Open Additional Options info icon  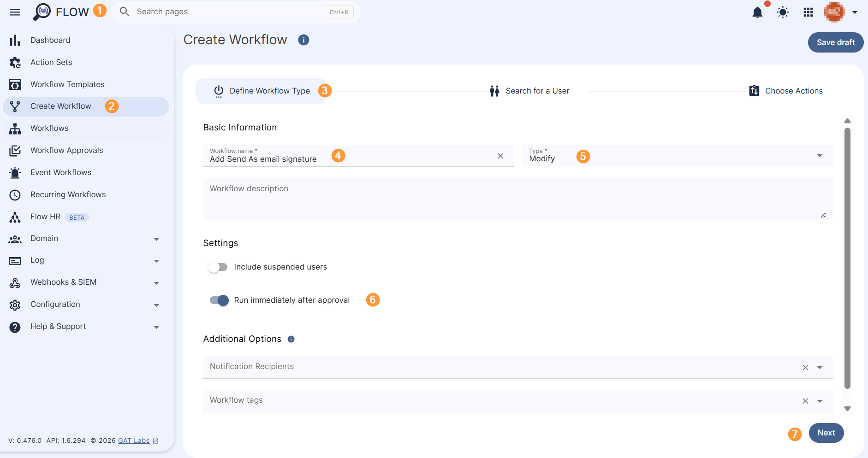tap(291, 339)
